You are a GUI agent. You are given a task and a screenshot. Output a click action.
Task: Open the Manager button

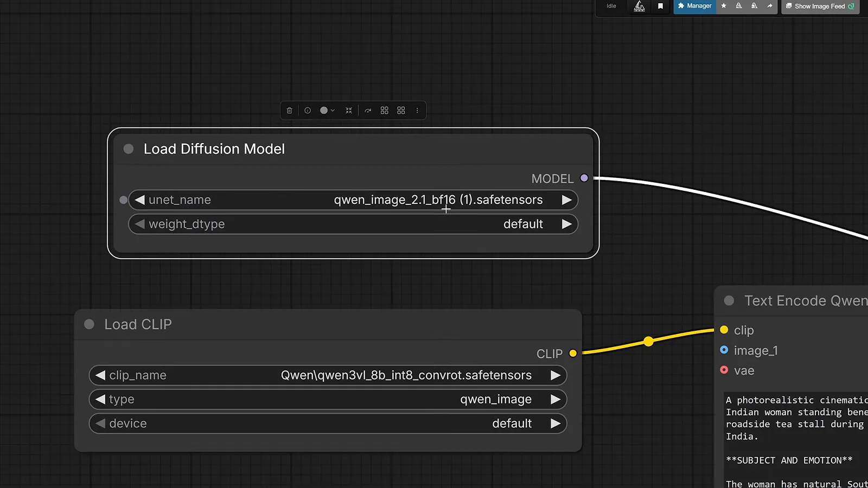point(695,6)
